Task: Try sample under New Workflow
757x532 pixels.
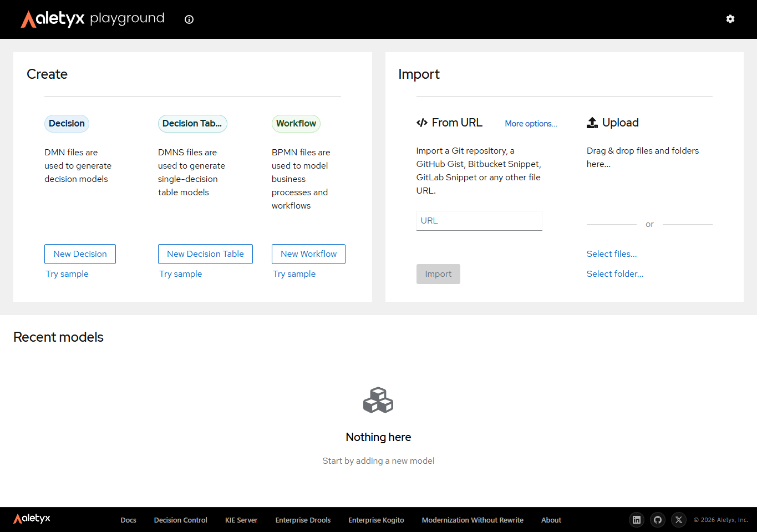Action: [294, 274]
